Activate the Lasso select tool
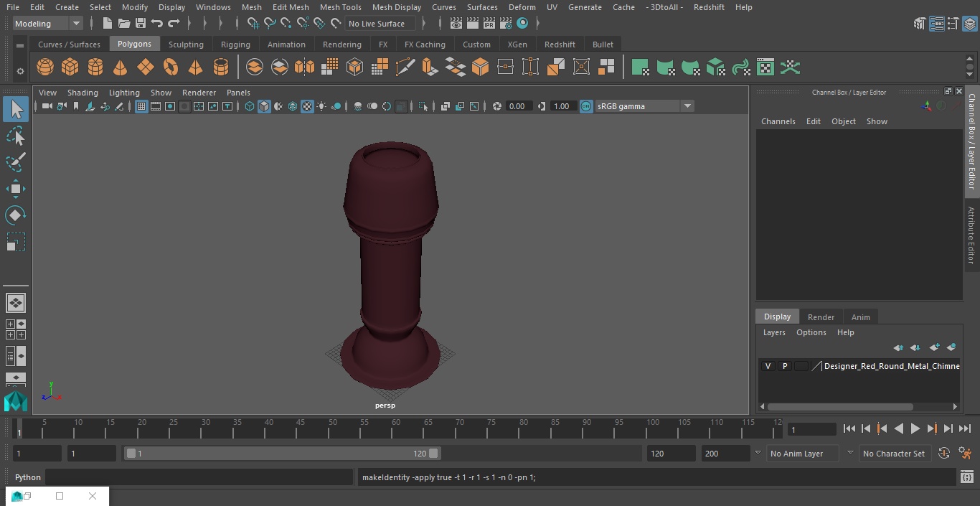This screenshot has width=980, height=506. pyautogui.click(x=16, y=136)
